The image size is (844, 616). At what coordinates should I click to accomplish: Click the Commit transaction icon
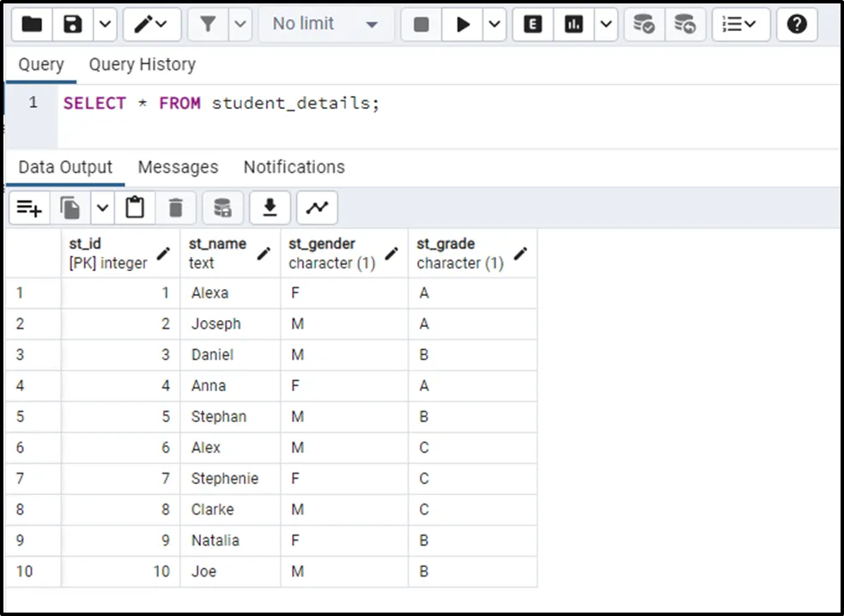coord(644,25)
